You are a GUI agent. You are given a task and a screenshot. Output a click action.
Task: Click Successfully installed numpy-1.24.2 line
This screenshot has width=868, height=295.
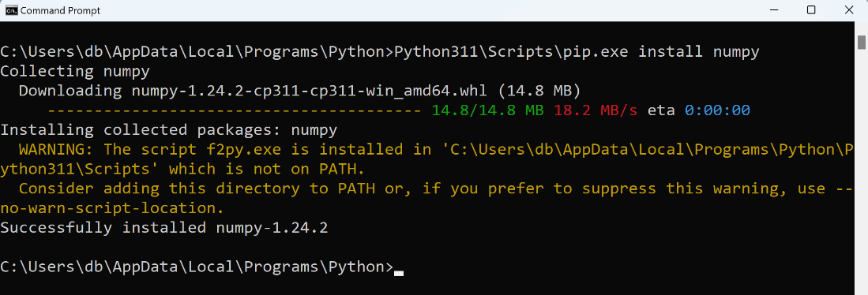164,228
